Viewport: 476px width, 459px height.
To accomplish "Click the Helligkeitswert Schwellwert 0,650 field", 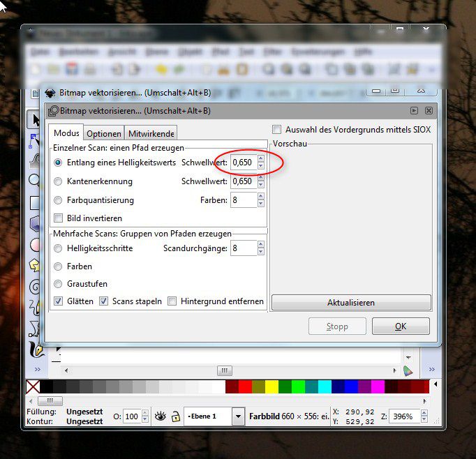I will [244, 163].
